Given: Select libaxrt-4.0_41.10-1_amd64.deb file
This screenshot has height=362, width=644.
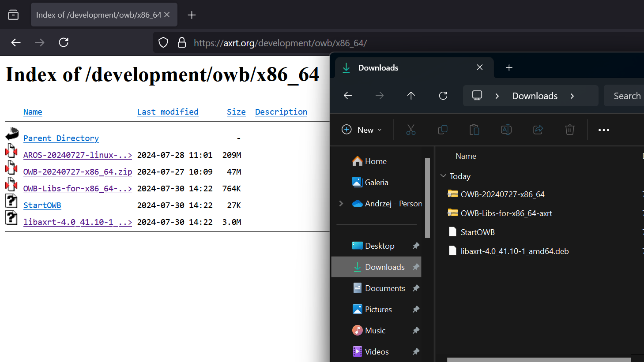Looking at the screenshot, I should (514, 251).
